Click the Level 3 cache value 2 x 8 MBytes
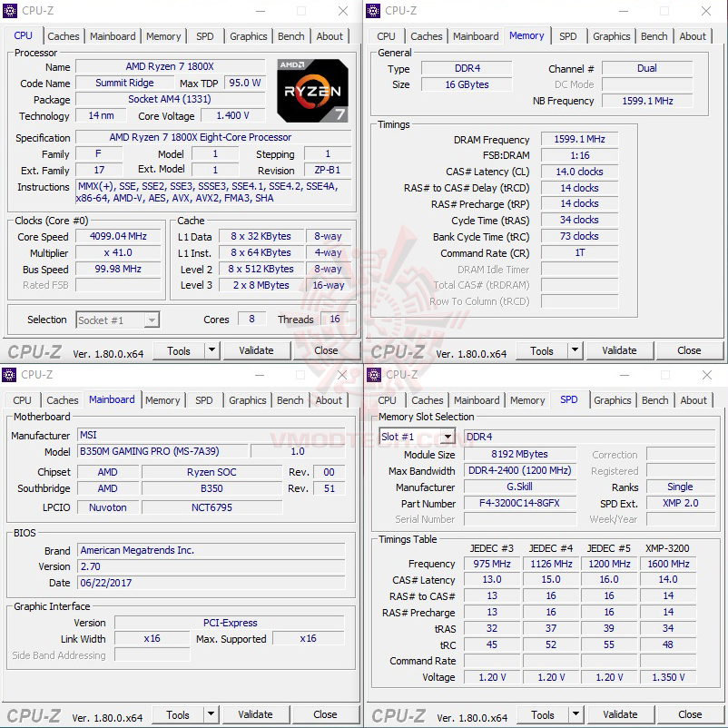The image size is (728, 728). coord(261,285)
